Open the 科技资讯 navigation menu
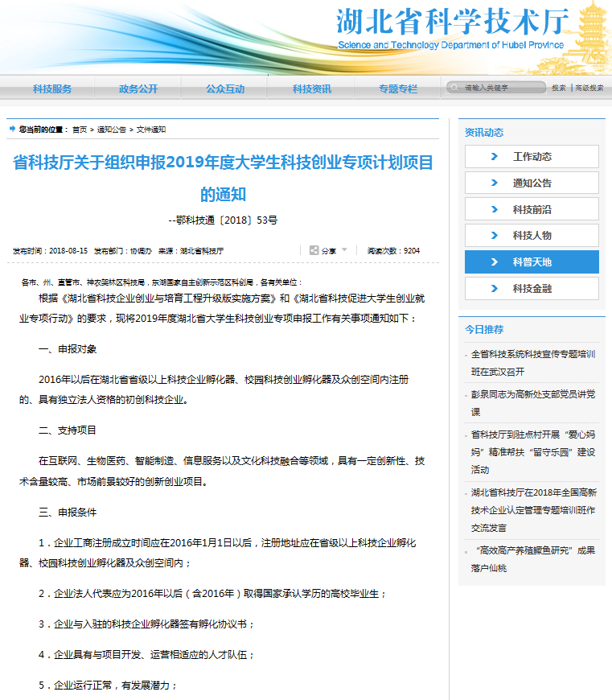This screenshot has width=612, height=700. (312, 89)
